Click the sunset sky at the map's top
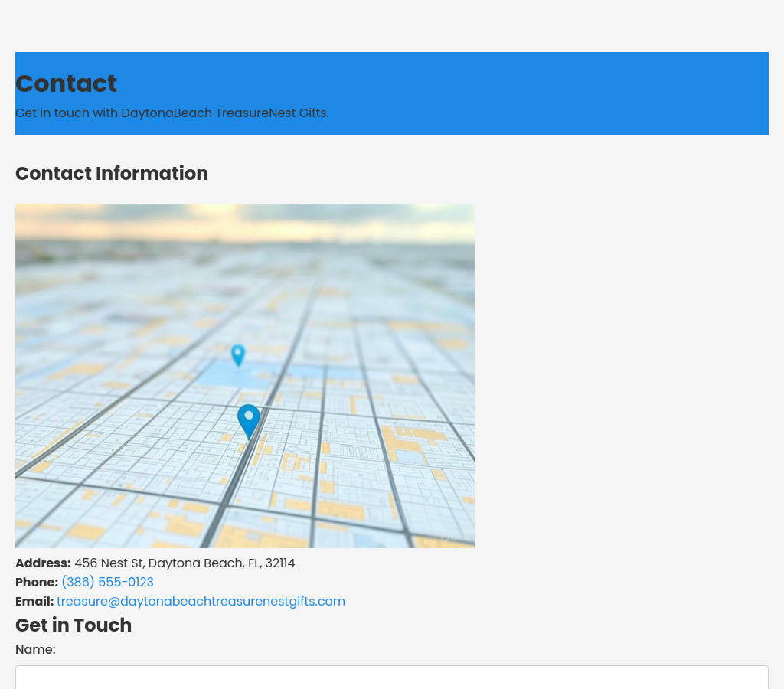This screenshot has height=689, width=784. (x=245, y=218)
